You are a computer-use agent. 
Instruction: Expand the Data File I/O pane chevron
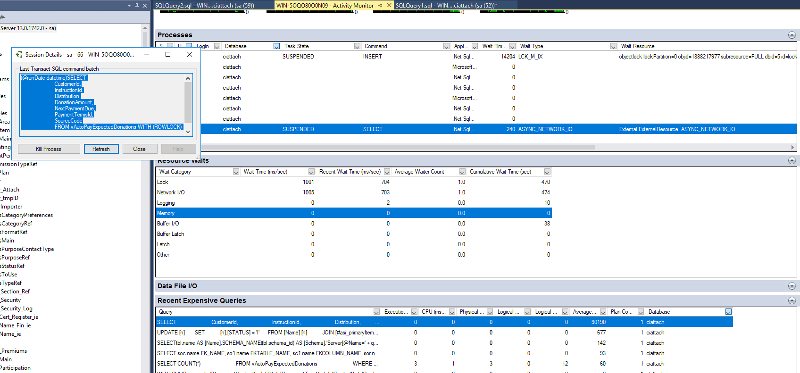click(791, 286)
